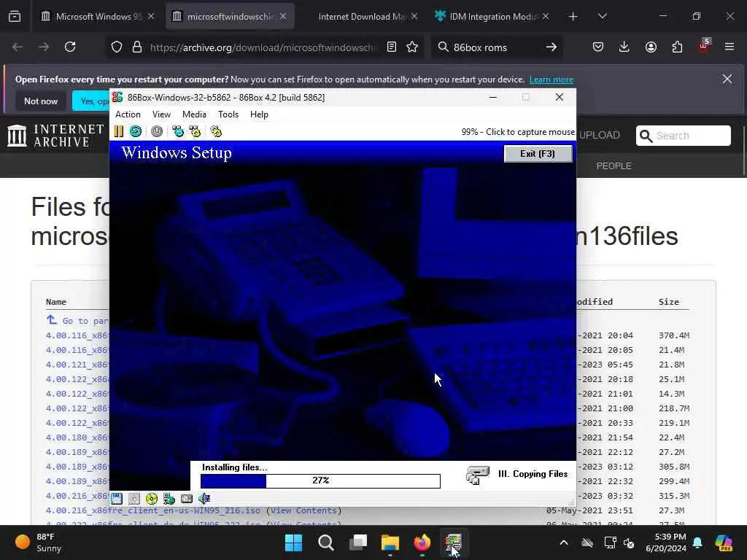Viewport: 747px width, 560px height.
Task: Click Internet Archive logo
Action: (x=55, y=136)
